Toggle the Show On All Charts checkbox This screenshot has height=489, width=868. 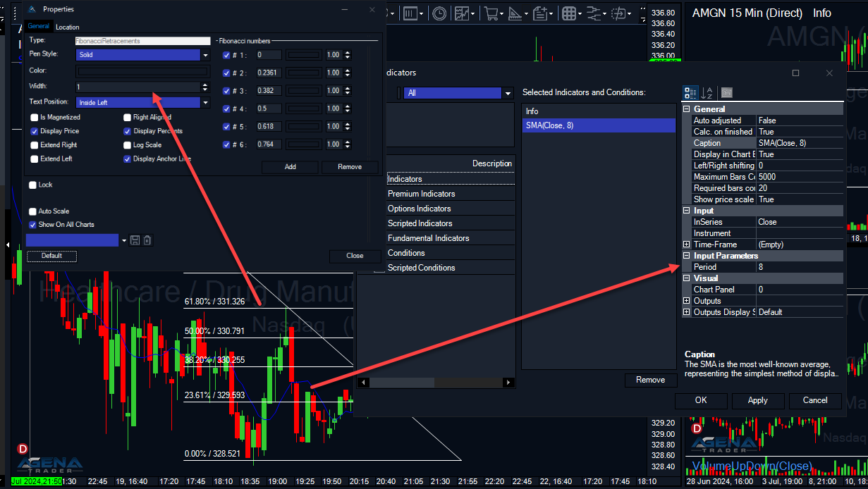coord(32,225)
